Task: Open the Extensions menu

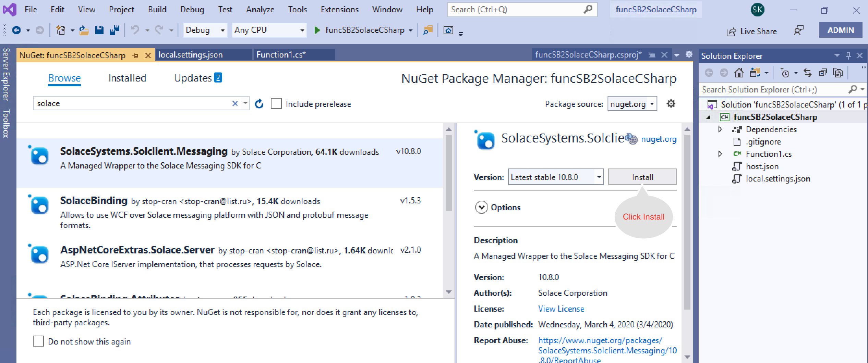Action: (339, 10)
